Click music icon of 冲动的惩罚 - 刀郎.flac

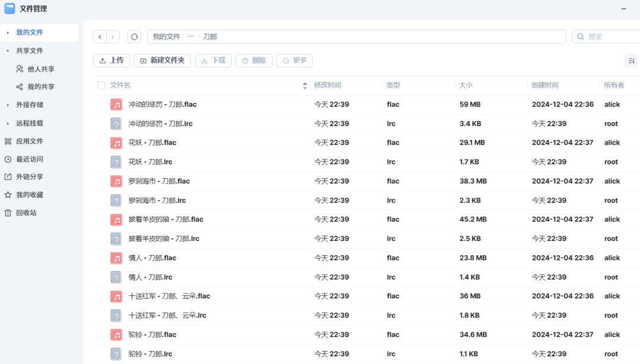(116, 105)
